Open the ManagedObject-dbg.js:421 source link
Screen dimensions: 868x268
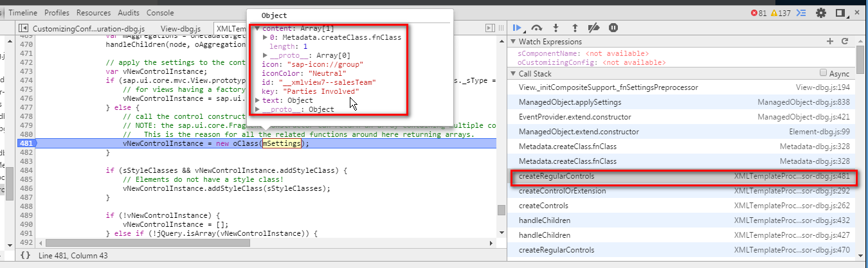[804, 117]
